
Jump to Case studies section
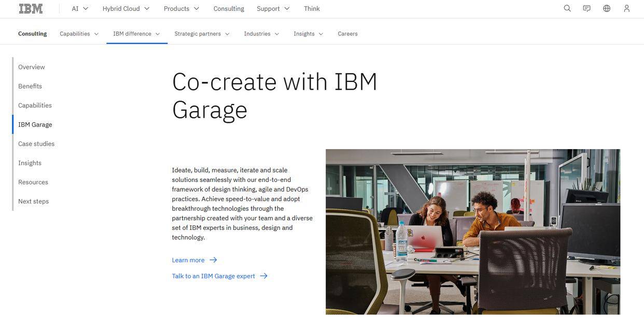pos(36,143)
